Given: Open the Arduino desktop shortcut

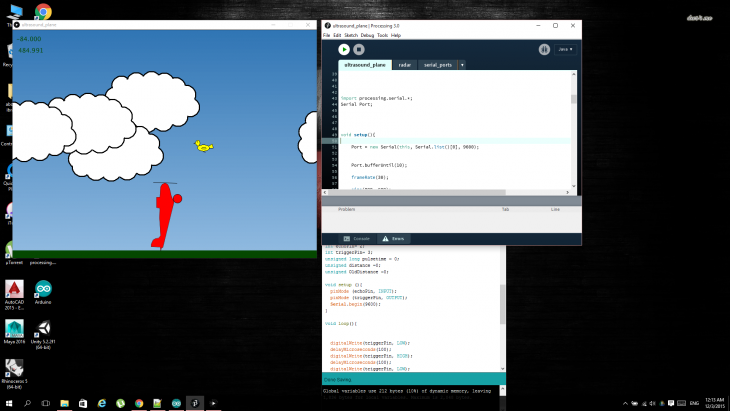Looking at the screenshot, I should [43, 292].
